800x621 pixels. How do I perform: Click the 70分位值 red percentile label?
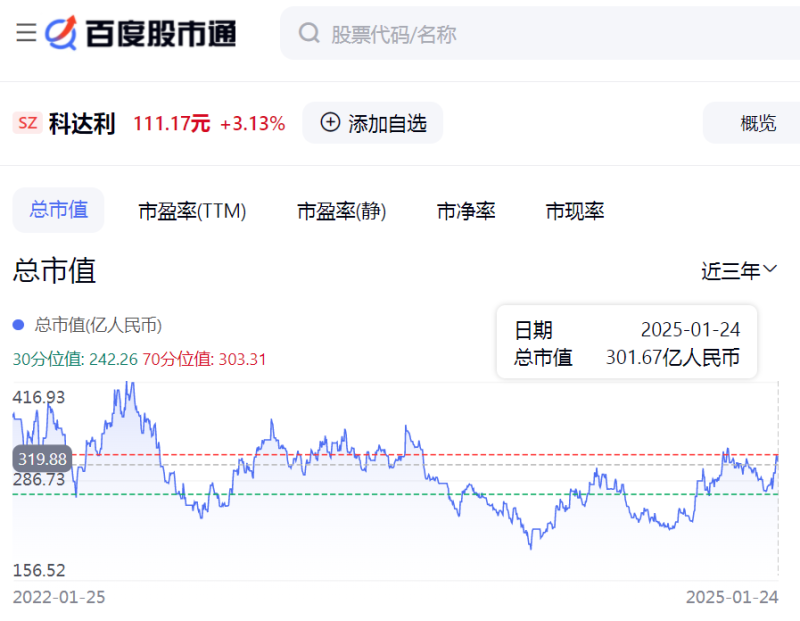pos(204,359)
